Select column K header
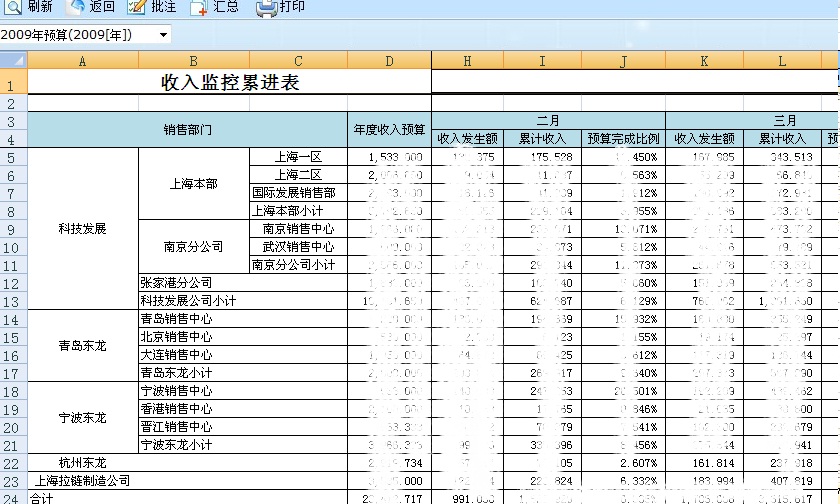The width and height of the screenshot is (840, 504). tap(704, 61)
